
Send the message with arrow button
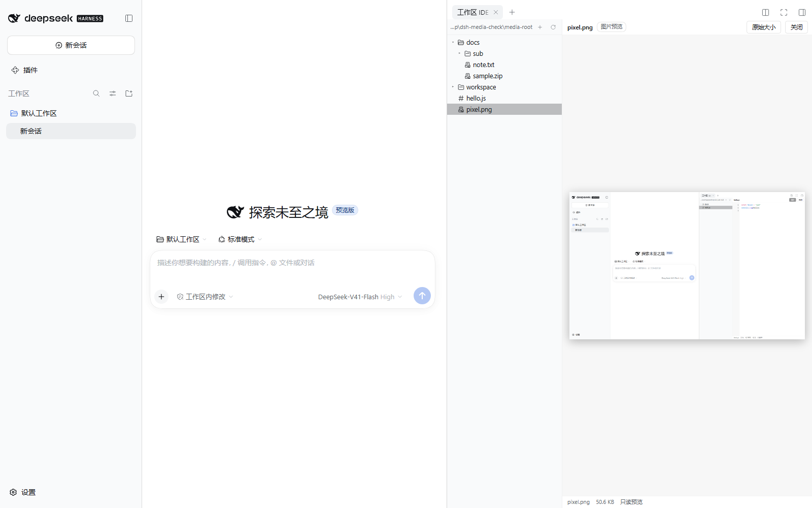[x=422, y=296]
